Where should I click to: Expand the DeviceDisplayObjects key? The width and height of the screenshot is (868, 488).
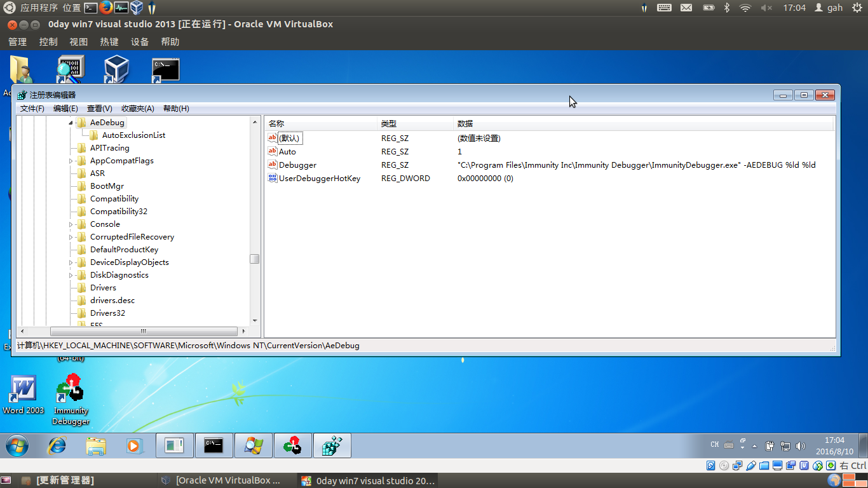pos(71,262)
